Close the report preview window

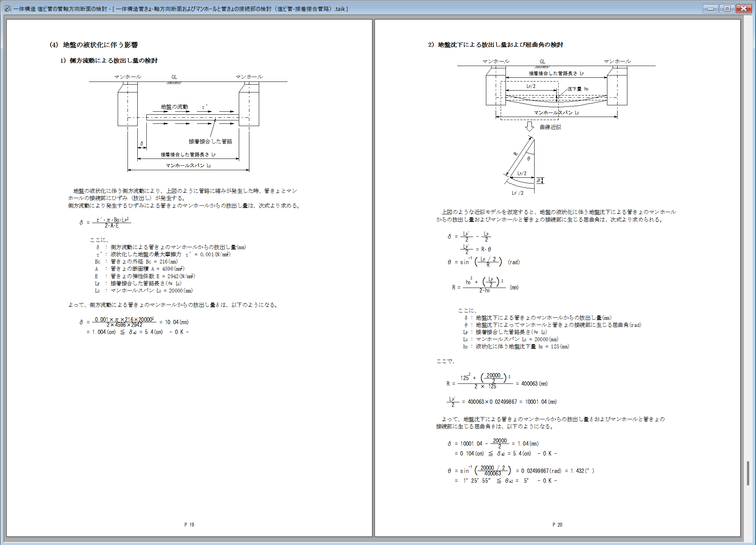pos(744,8)
